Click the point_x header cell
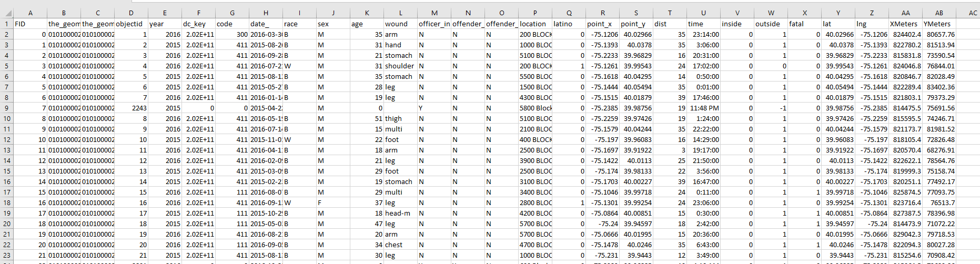Screen dimensions: 980x264 click(x=602, y=24)
